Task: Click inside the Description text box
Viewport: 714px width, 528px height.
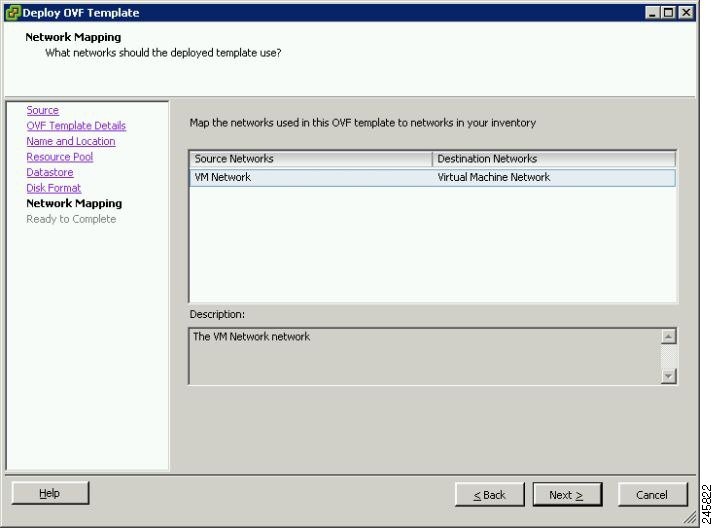Action: [x=424, y=356]
